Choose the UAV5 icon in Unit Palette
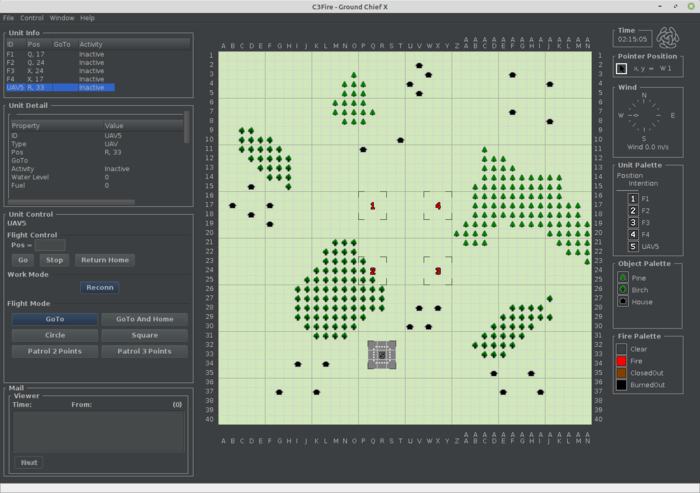This screenshot has width=700, height=493. (632, 246)
